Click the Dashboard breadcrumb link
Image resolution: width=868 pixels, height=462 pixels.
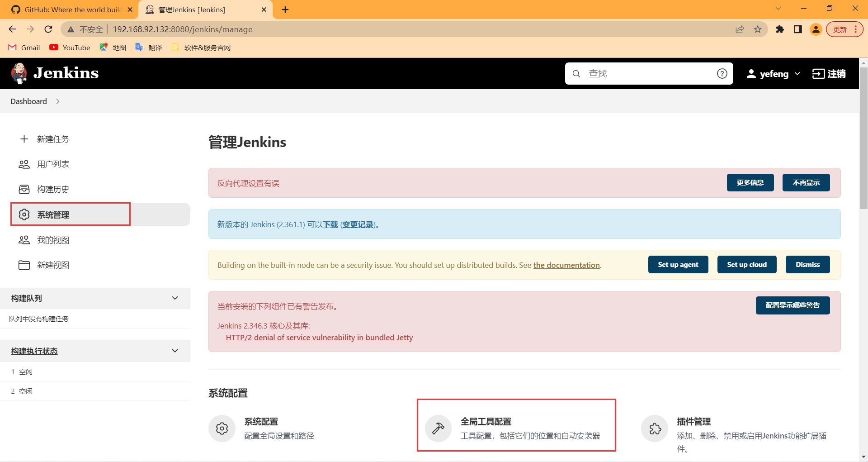coord(28,101)
